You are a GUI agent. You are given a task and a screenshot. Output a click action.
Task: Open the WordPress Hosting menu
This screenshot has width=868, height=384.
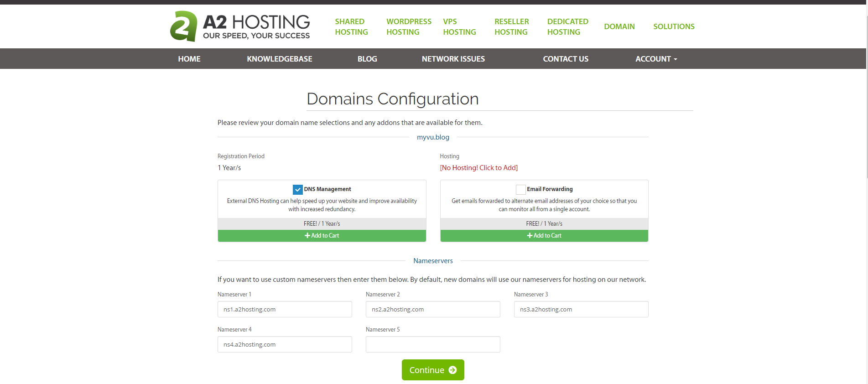click(x=408, y=26)
